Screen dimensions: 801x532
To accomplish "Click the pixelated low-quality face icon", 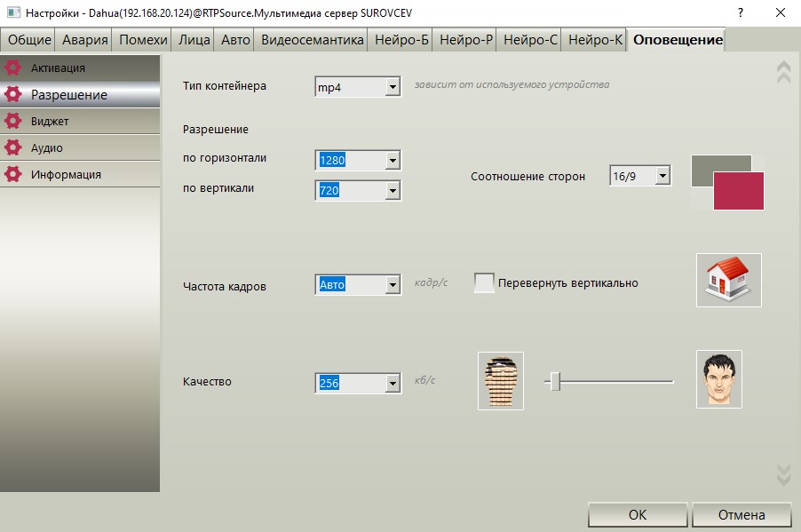I will point(501,381).
